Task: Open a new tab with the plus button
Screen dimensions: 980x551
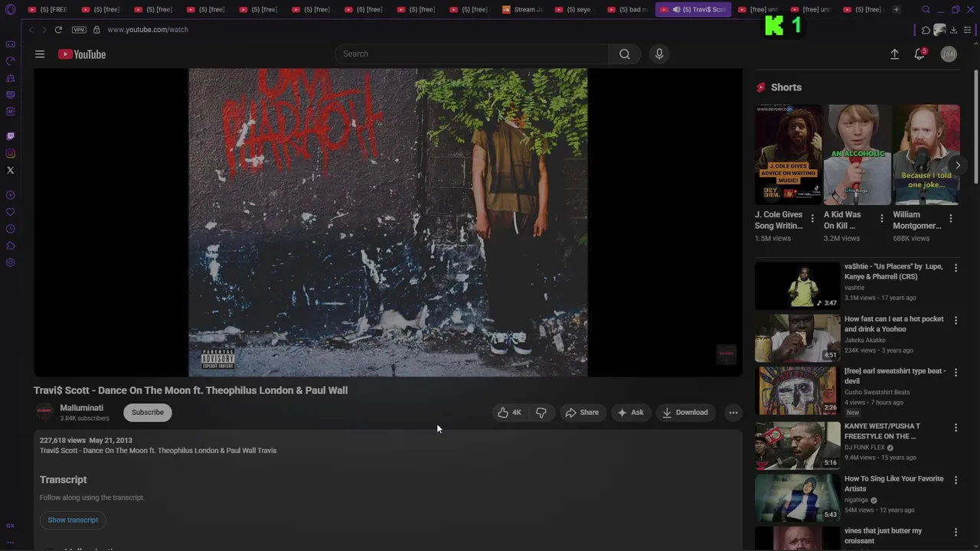Action: (897, 10)
